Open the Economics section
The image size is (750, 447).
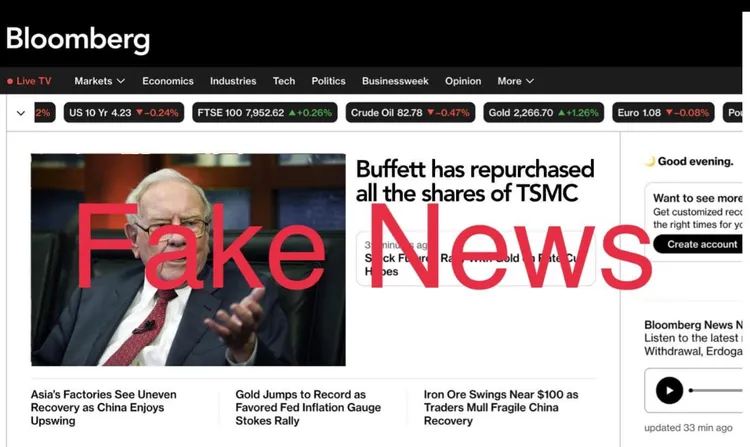tap(168, 81)
